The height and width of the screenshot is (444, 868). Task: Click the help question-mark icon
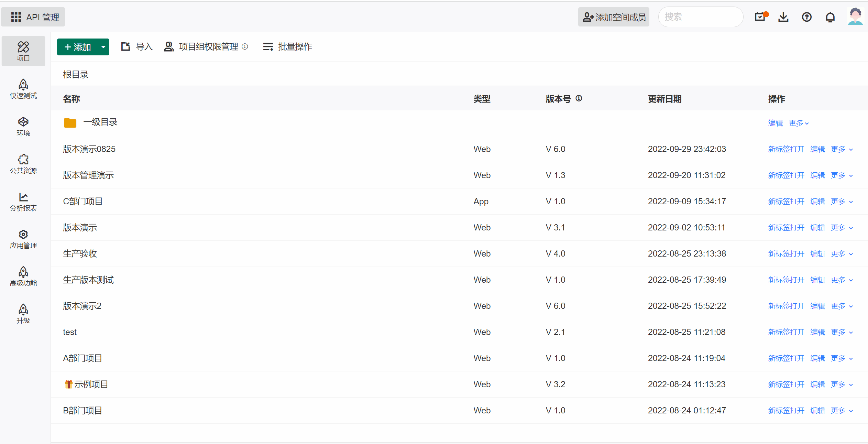(x=807, y=17)
